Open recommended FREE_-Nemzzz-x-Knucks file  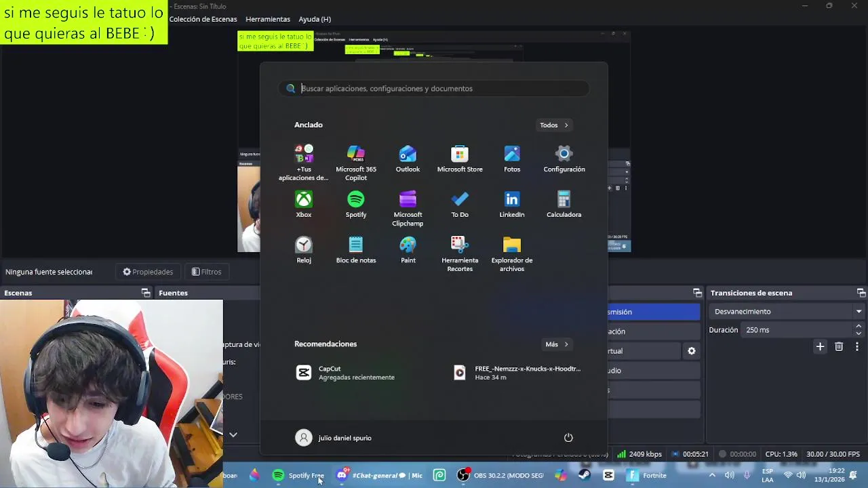click(519, 373)
